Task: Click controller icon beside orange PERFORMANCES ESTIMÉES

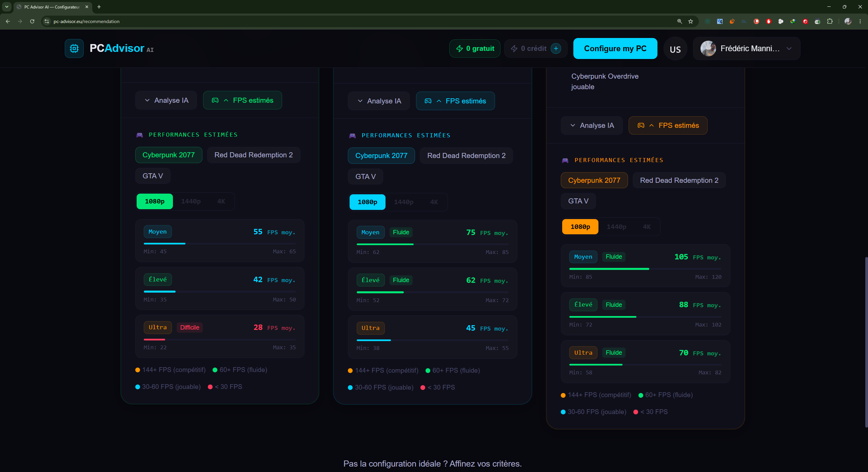Action: (565, 160)
